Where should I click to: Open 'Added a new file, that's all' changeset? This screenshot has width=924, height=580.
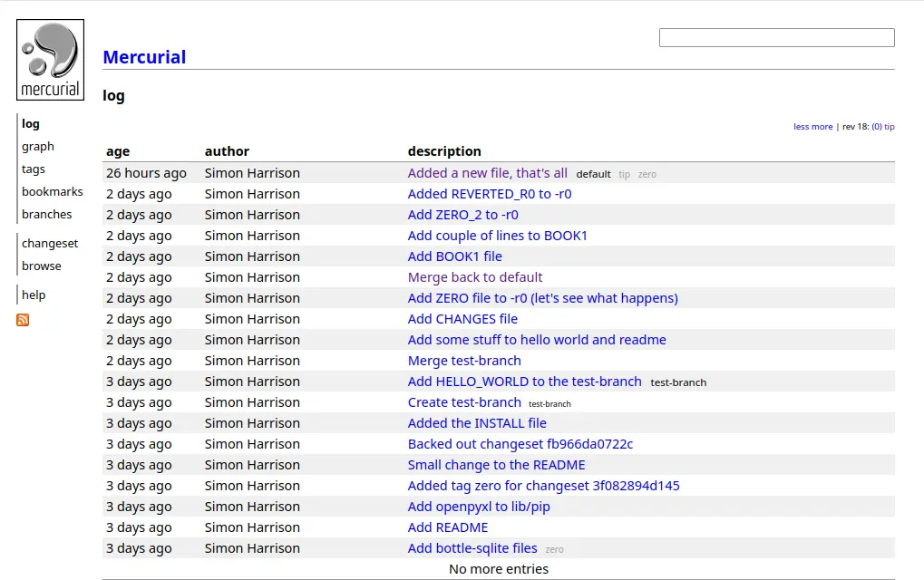[x=487, y=173]
